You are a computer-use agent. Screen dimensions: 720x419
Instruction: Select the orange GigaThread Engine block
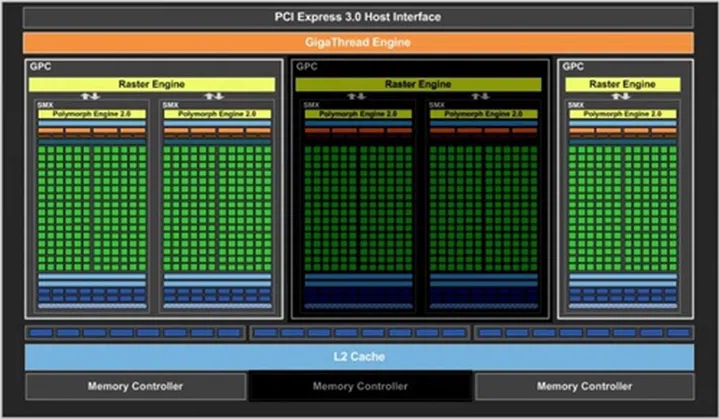(359, 42)
